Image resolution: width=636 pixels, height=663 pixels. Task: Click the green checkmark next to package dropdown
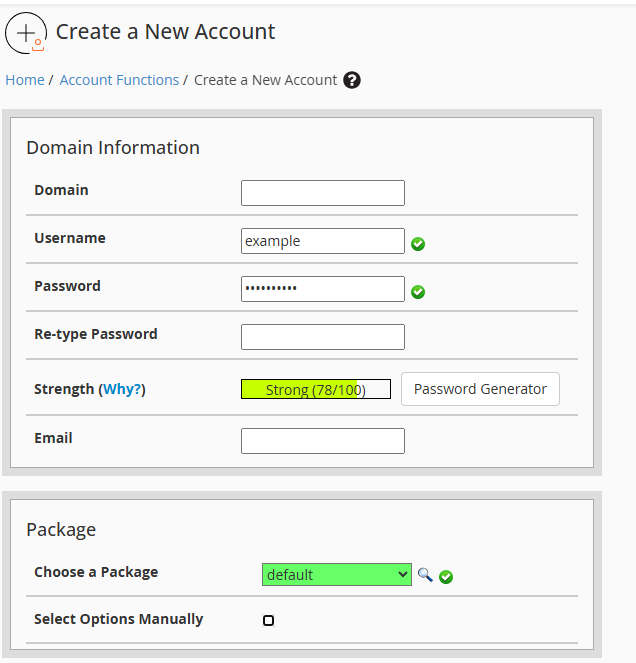446,577
